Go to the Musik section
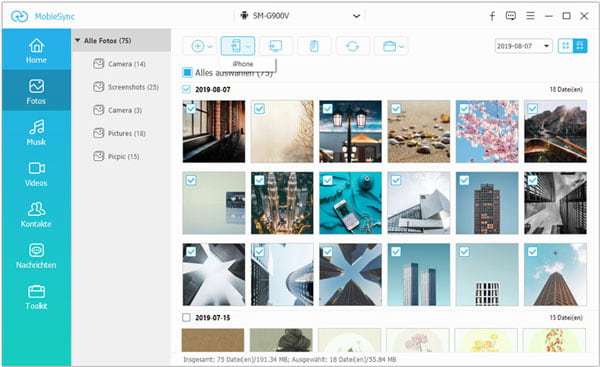Image resolution: width=600 pixels, height=367 pixels. tap(36, 132)
